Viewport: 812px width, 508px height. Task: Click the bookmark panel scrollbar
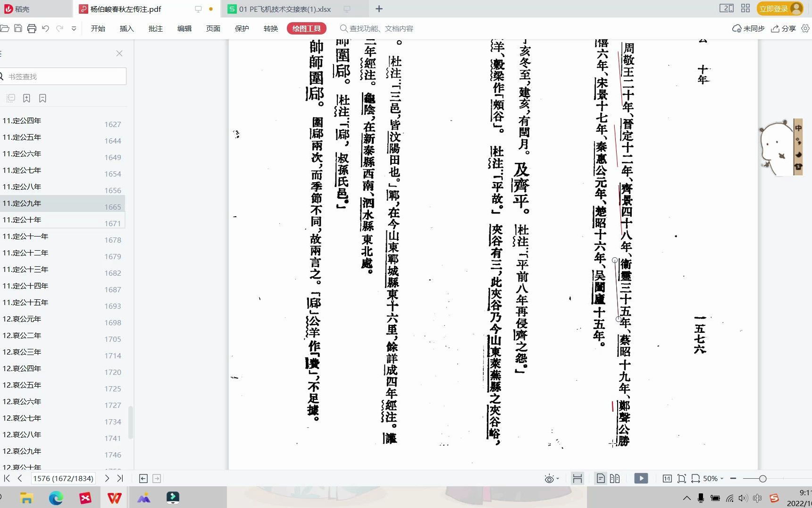tap(130, 422)
